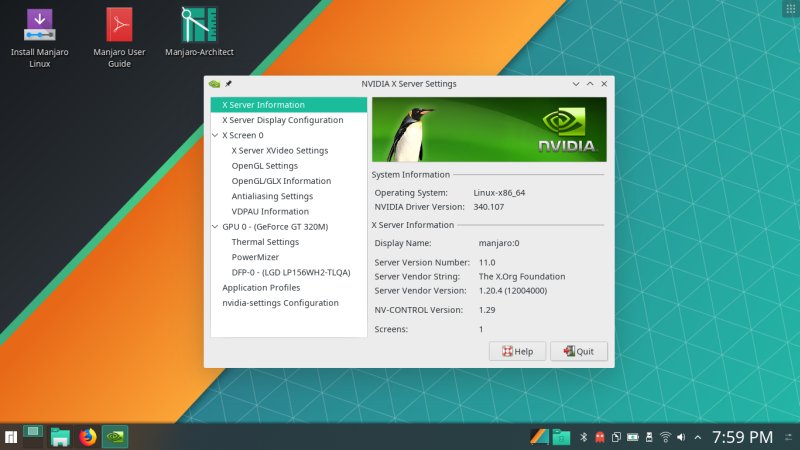Click NVIDIA Settings taskbar entry
This screenshot has height=450, width=800.
click(115, 437)
